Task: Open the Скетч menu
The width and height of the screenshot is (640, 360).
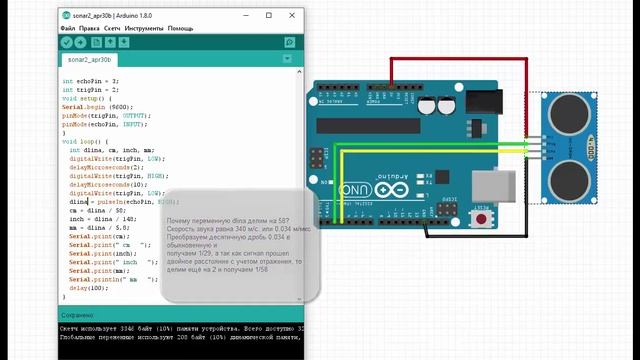Action: pyautogui.click(x=112, y=29)
